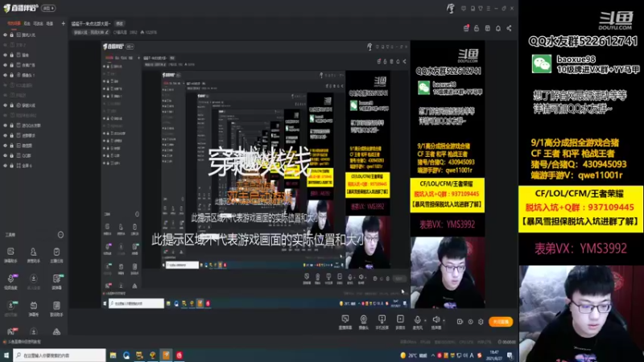Hide the QQ群 layer with eye
The width and height of the screenshot is (644, 362).
6,155
